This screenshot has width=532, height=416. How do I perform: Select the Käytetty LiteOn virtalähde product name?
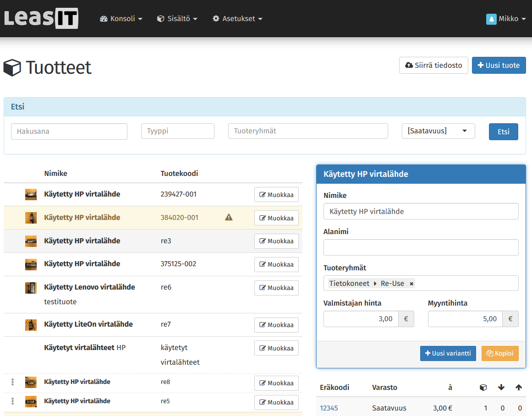[88, 324]
